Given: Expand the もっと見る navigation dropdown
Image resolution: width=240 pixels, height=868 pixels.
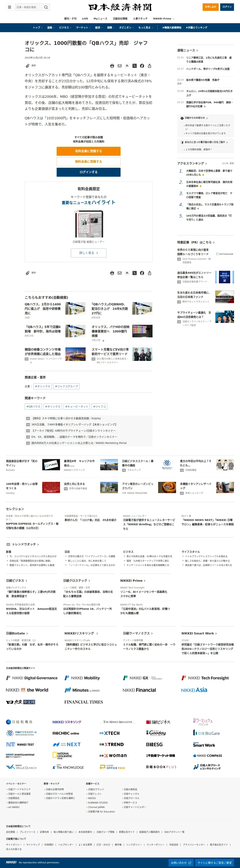Looking at the screenshot, I should [146, 28].
